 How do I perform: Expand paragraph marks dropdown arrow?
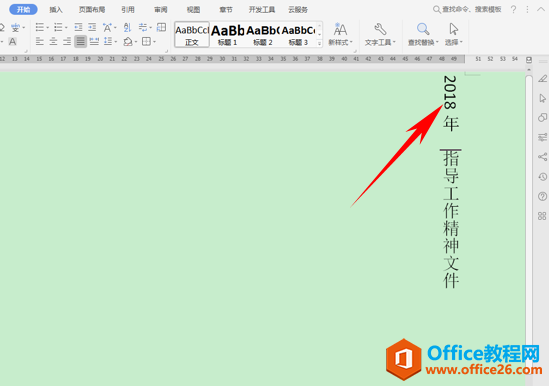151,28
